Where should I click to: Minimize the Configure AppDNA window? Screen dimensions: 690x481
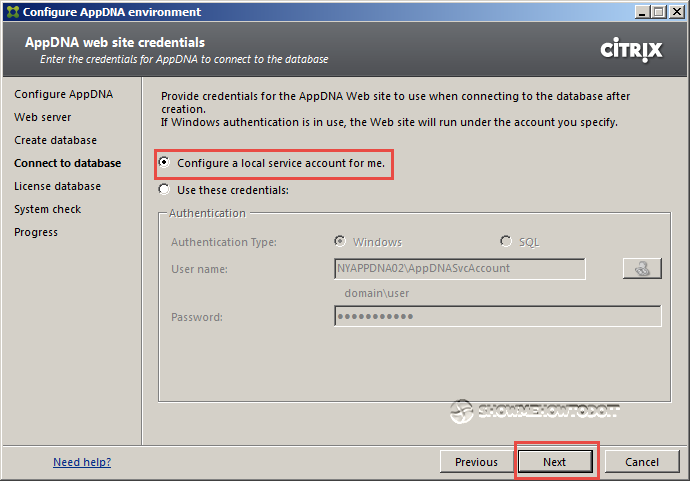(642, 12)
